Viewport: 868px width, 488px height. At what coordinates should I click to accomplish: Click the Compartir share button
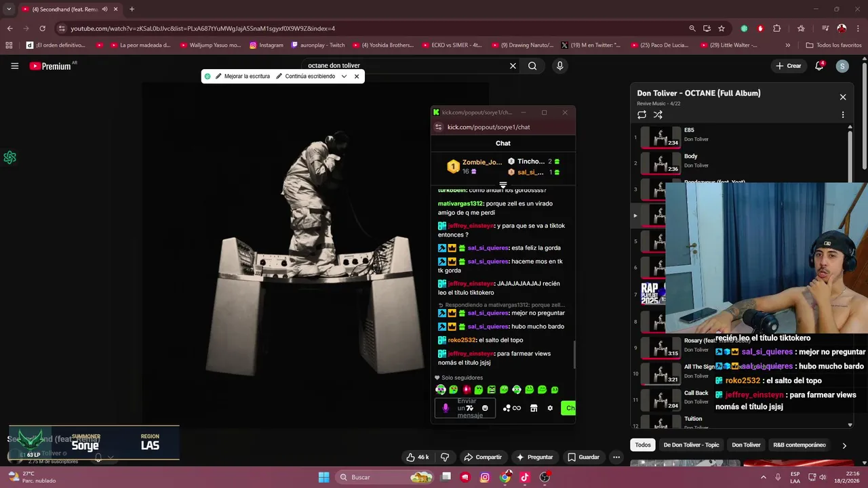(x=483, y=457)
